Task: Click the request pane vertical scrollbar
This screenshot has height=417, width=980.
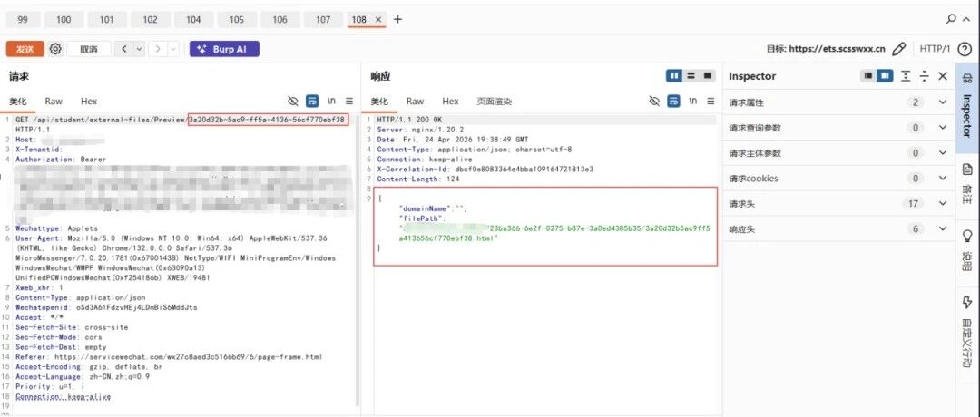Action: pyautogui.click(x=358, y=259)
